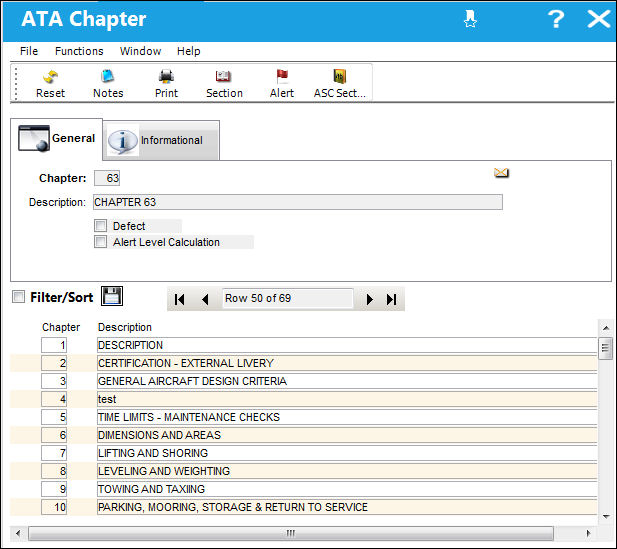617x549 pixels.
Task: Open the Help menu
Action: click(x=188, y=51)
